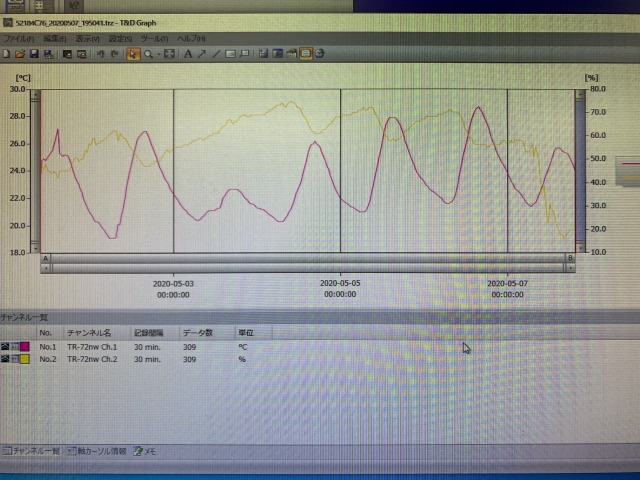Select the magnifier zoom tool

[148, 54]
